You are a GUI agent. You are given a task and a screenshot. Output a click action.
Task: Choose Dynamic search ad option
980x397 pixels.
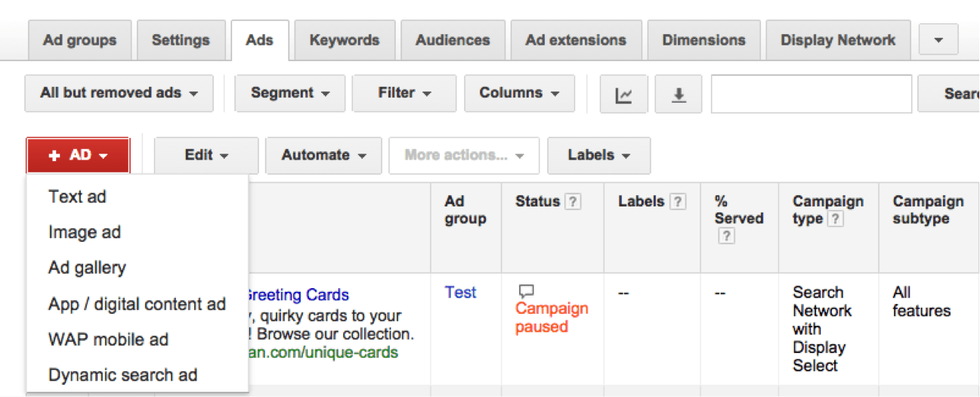pyautogui.click(x=122, y=375)
